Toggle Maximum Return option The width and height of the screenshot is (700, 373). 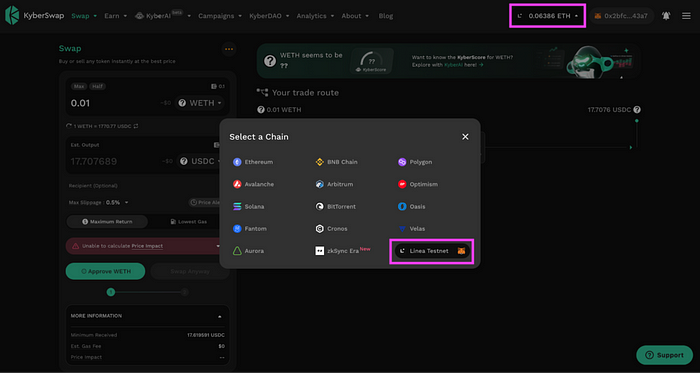tap(107, 222)
